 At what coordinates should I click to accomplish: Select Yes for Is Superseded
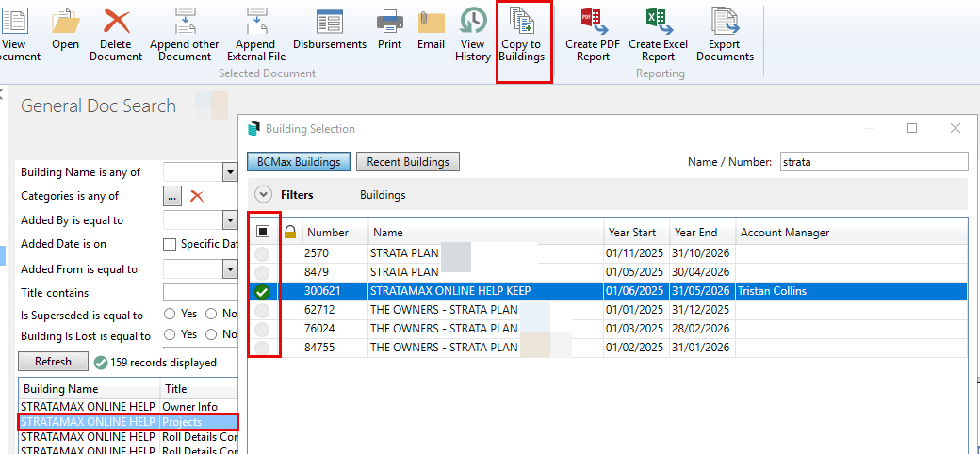170,314
